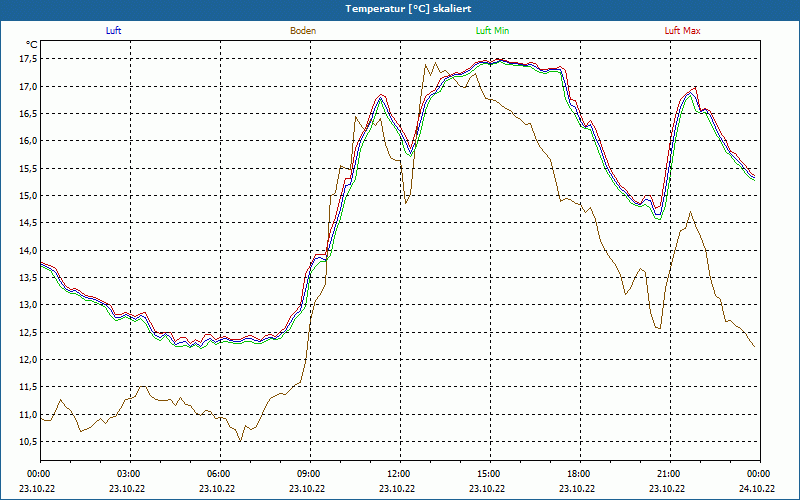Click the 13,5 y-axis value
Screen dimensions: 800x500
pyautogui.click(x=28, y=278)
